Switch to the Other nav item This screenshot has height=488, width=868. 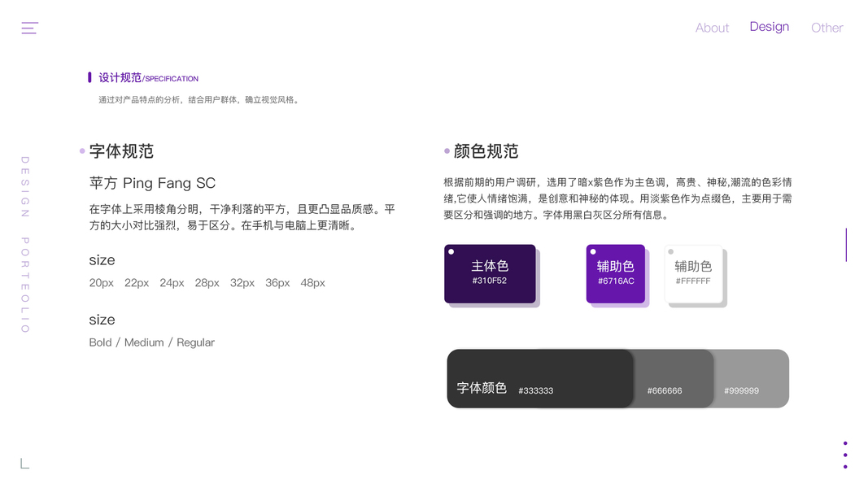[x=827, y=28]
